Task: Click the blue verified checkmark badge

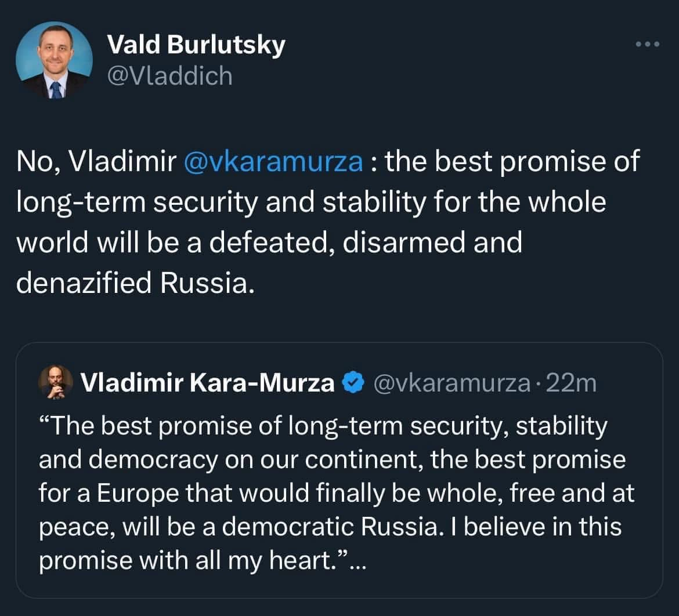Action: tap(353, 383)
